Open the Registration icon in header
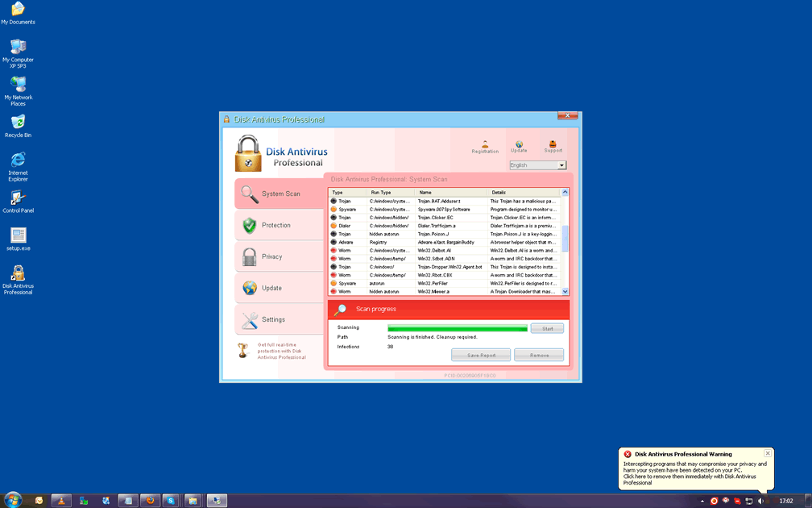The width and height of the screenshot is (812, 508). click(x=485, y=145)
